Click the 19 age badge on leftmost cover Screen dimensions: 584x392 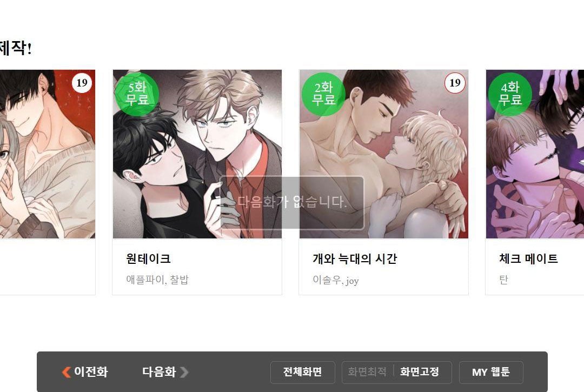(82, 83)
